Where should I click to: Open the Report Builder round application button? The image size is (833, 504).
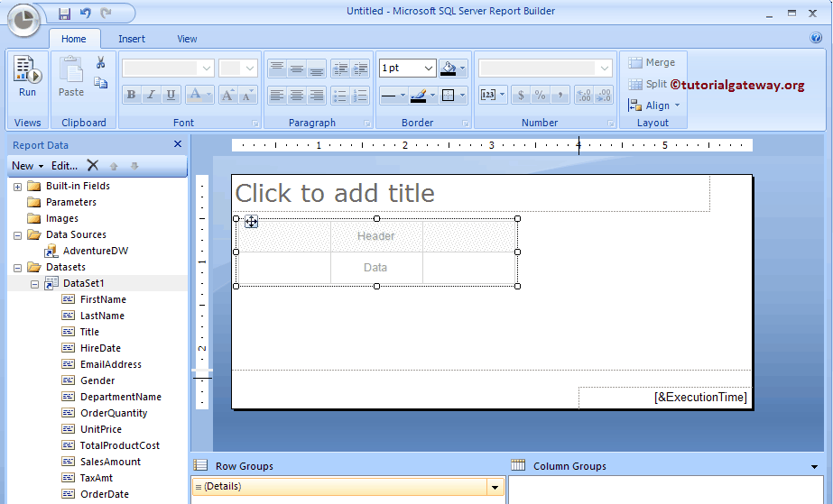click(x=23, y=20)
